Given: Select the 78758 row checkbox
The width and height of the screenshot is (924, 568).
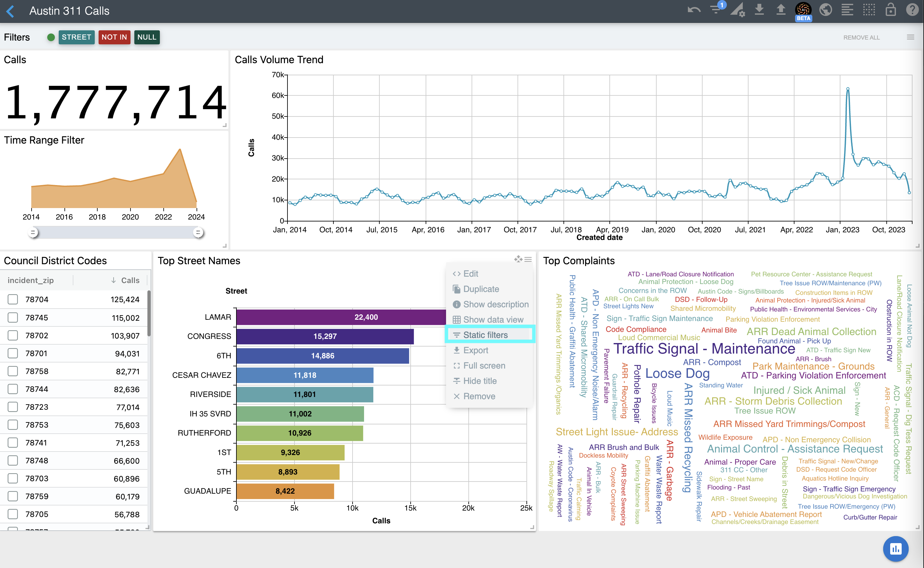Looking at the screenshot, I should (13, 371).
